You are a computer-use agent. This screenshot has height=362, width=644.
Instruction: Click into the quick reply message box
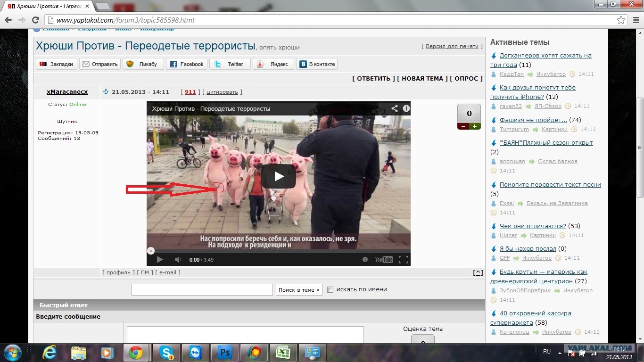[x=245, y=335]
